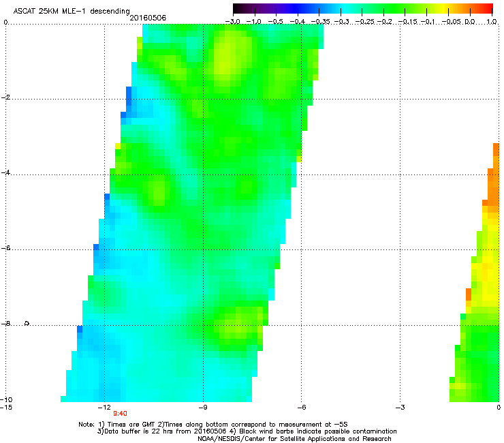Click the latitude axis label -2
The width and height of the screenshot is (504, 443).
click(x=5, y=97)
